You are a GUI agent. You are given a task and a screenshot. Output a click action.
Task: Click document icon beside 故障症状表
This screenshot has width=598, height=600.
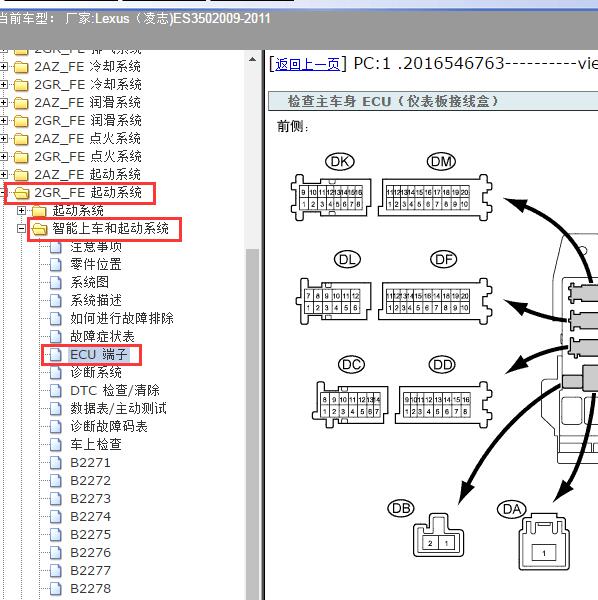(x=56, y=337)
